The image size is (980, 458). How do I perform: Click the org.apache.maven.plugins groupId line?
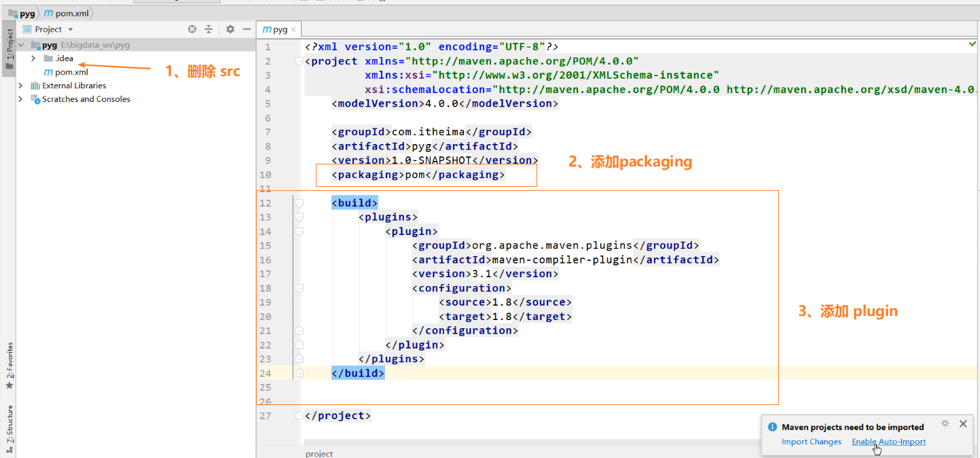555,245
